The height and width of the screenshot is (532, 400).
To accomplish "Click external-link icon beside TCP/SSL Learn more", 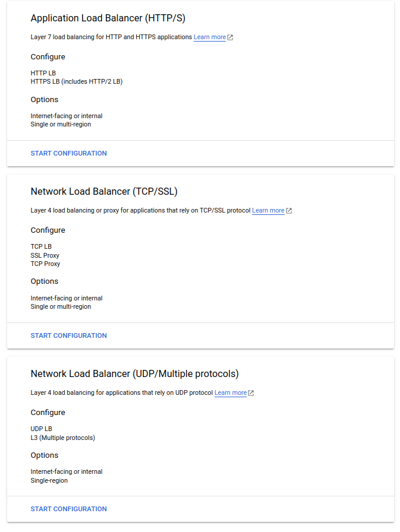I will (289, 211).
